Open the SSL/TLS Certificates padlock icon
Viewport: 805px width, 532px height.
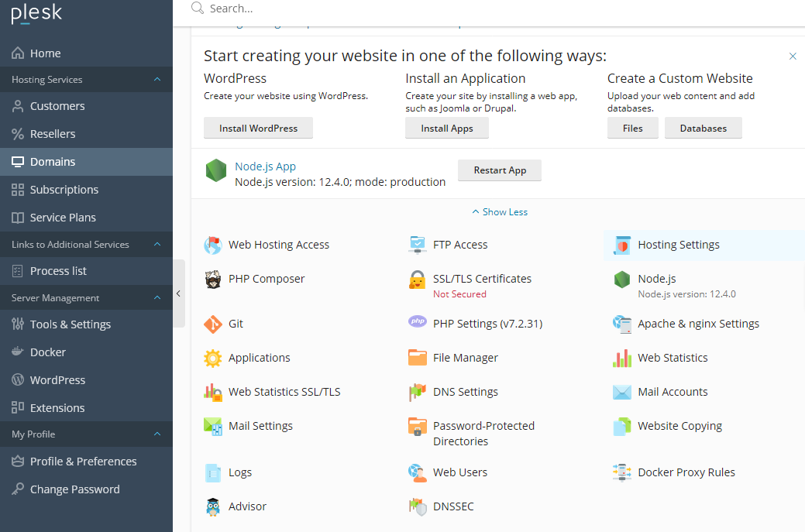coord(418,280)
